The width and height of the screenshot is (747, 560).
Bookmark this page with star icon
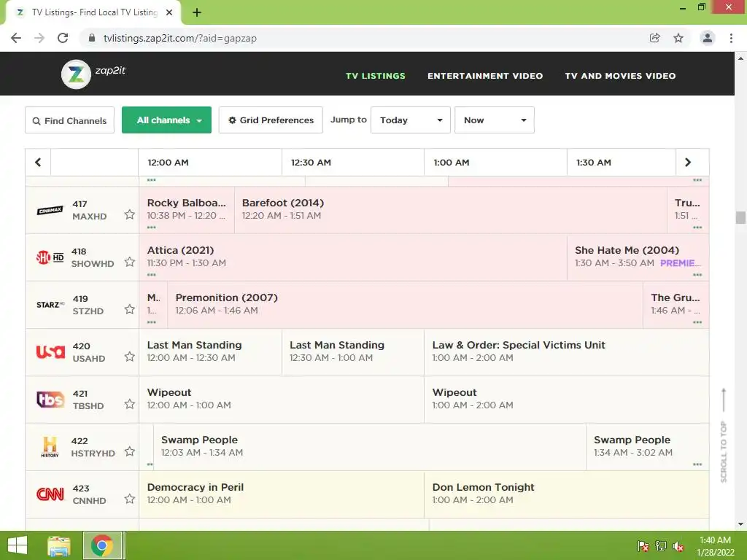coord(678,38)
